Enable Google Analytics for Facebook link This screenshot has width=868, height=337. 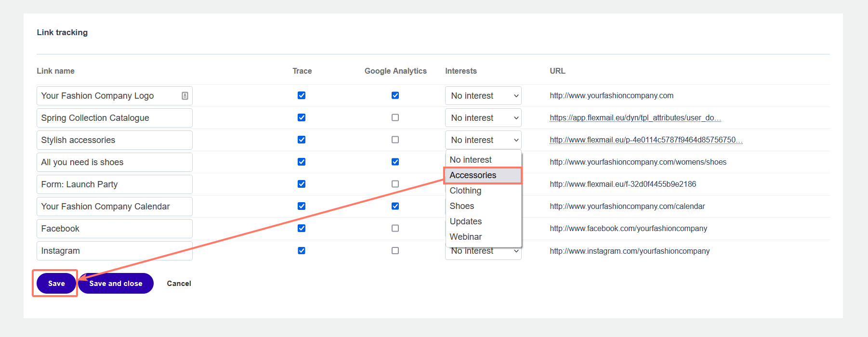(395, 228)
